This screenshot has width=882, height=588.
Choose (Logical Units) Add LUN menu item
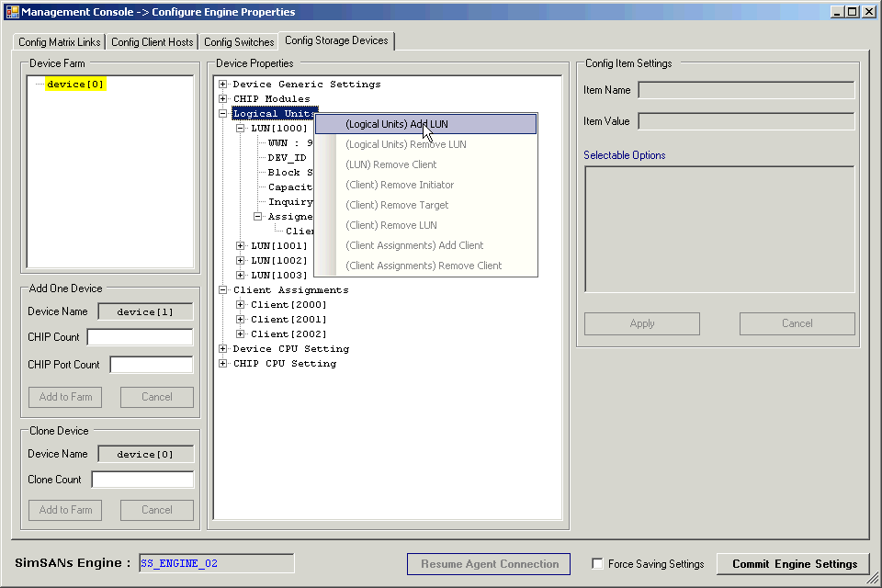click(425, 124)
